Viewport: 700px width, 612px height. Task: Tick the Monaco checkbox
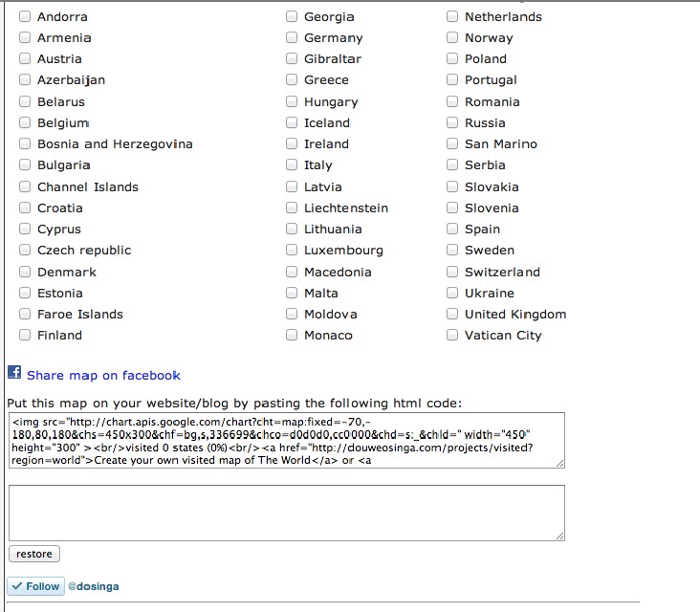click(292, 336)
